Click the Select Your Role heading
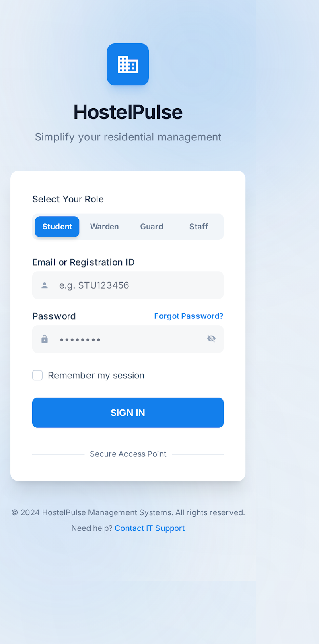Screen dimensions: 319x644 point(68,199)
